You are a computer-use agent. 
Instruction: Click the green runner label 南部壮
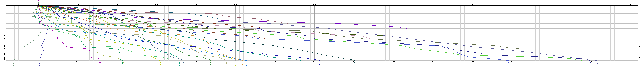click(x=582, y=63)
